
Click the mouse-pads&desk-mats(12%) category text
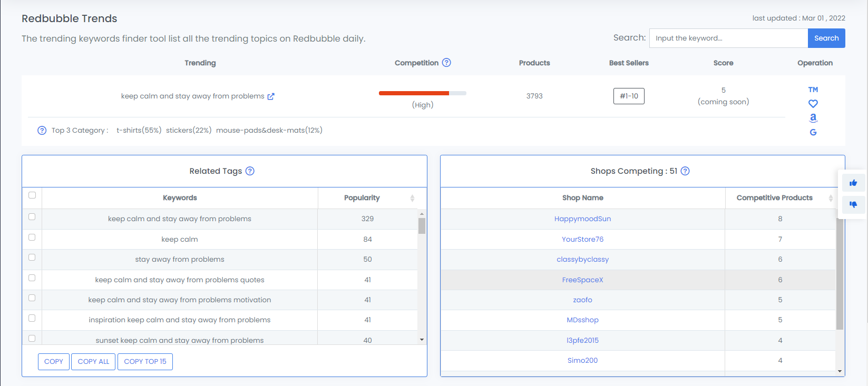[x=269, y=131]
